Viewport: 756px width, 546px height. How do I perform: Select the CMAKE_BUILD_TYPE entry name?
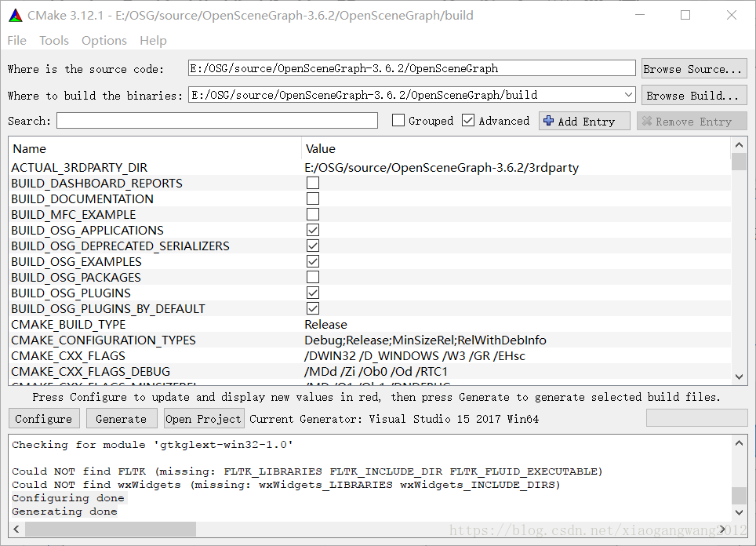coord(68,324)
